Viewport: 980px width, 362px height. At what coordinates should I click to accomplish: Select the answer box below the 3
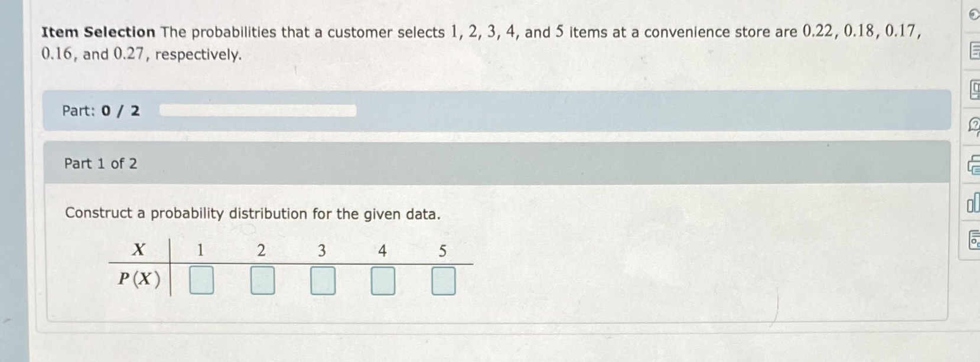point(323,281)
